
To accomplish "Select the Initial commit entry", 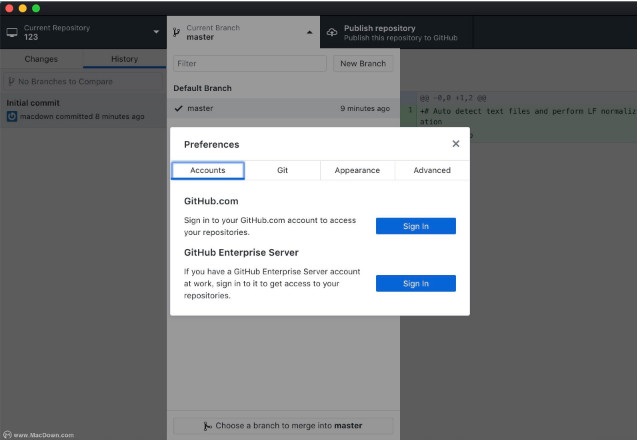I will coord(83,110).
